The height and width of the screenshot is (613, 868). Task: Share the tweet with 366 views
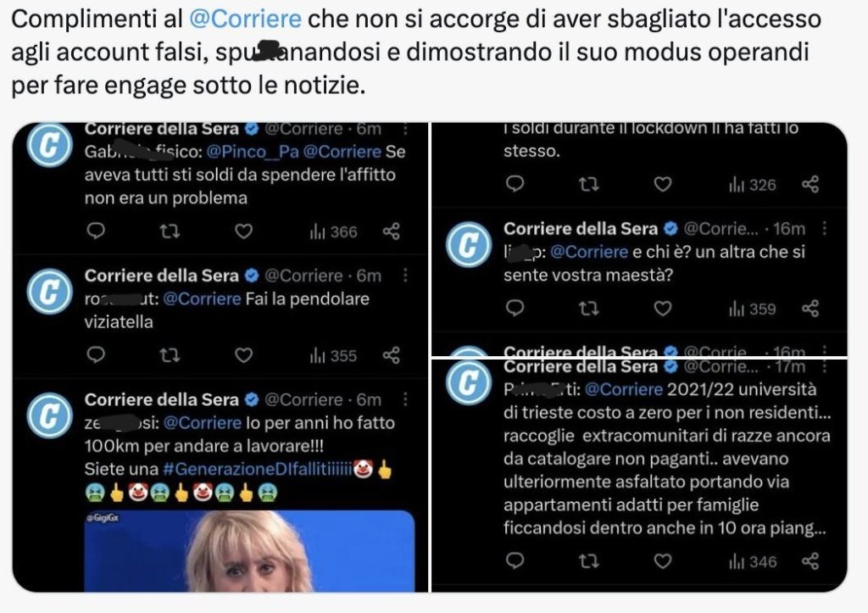(392, 231)
